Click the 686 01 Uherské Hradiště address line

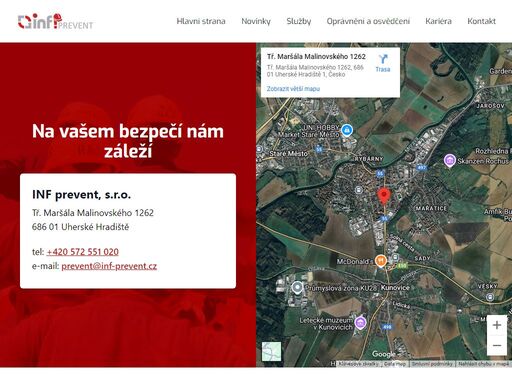click(x=80, y=227)
